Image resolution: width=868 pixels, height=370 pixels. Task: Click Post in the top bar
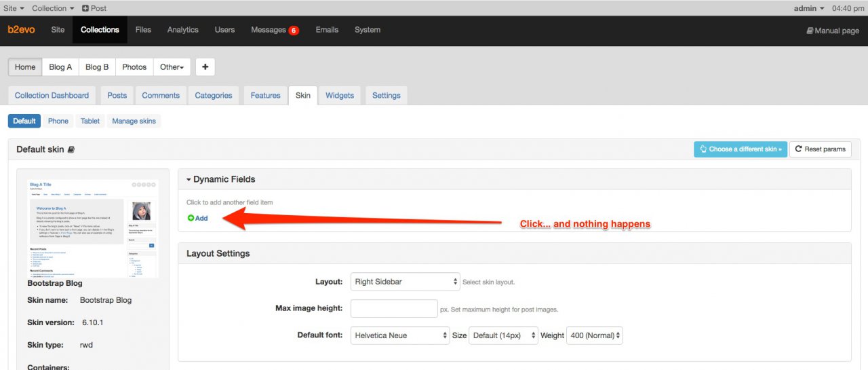click(94, 8)
